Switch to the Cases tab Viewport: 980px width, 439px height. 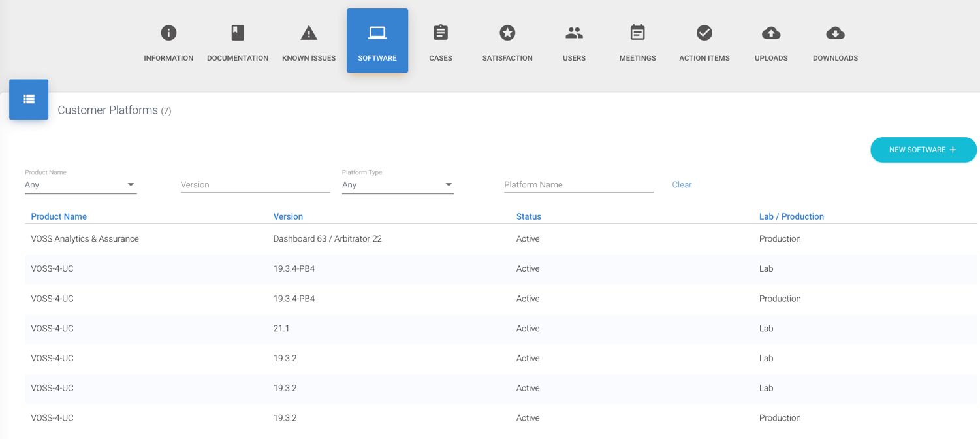(x=440, y=41)
